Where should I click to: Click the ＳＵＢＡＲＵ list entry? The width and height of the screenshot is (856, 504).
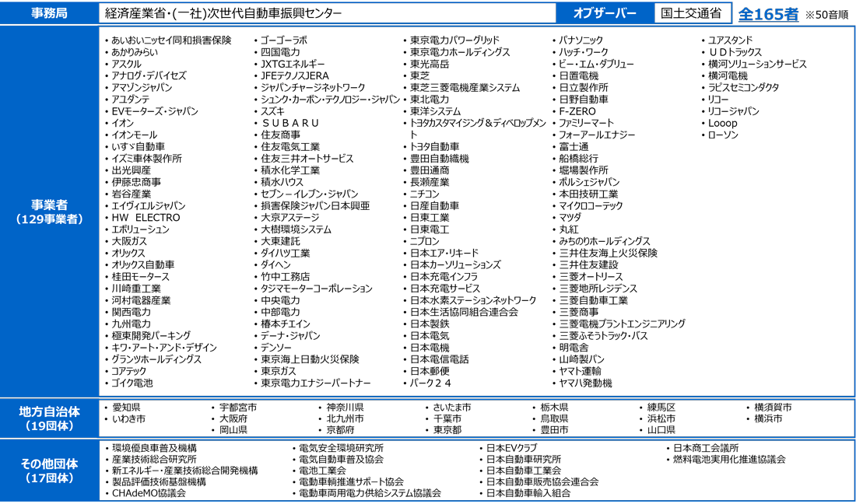289,123
